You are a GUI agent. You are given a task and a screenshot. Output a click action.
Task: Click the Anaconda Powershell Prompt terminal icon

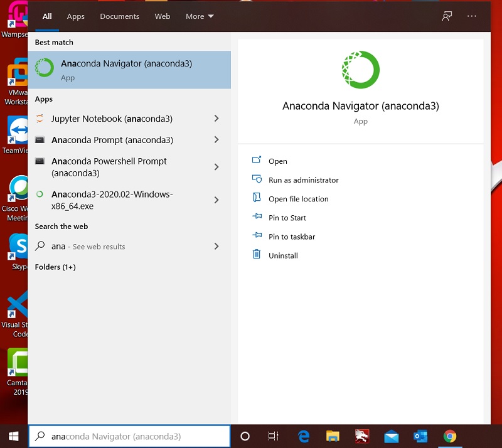pos(40,161)
